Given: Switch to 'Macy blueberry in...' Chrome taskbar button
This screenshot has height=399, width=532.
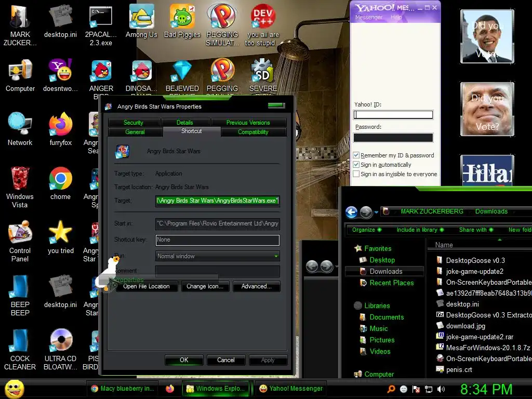Looking at the screenshot, I should pyautogui.click(x=123, y=389).
